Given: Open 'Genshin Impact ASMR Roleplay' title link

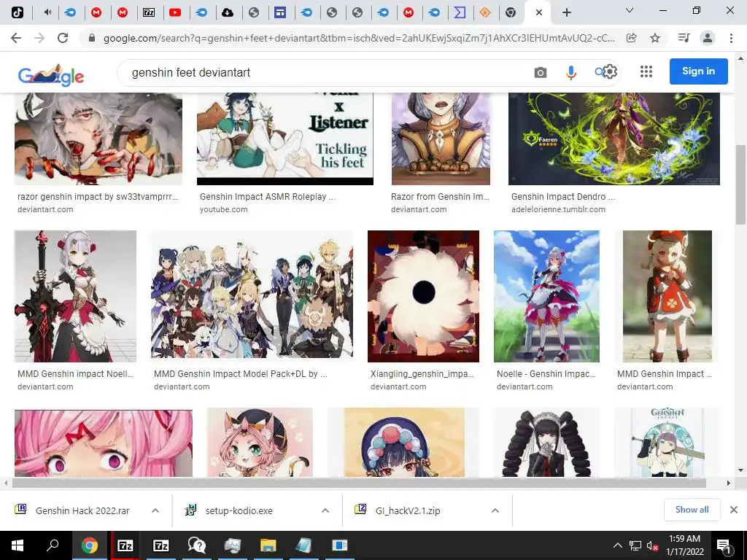Looking at the screenshot, I should (268, 197).
